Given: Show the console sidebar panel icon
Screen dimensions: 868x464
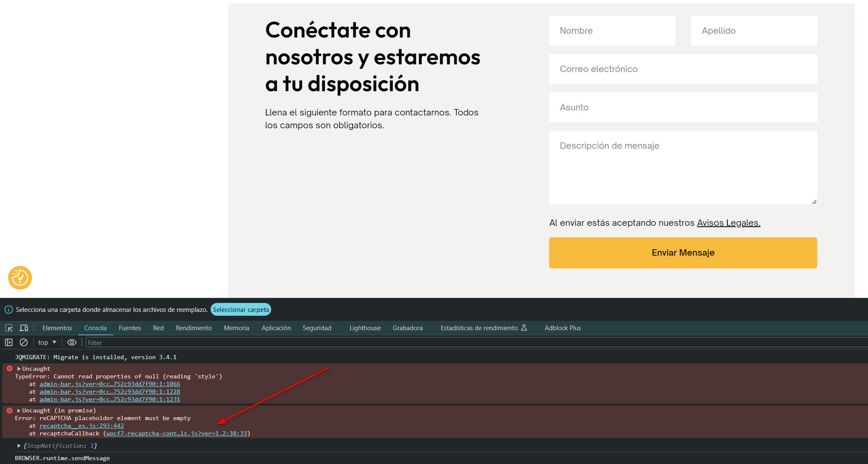Looking at the screenshot, I should (x=9, y=343).
